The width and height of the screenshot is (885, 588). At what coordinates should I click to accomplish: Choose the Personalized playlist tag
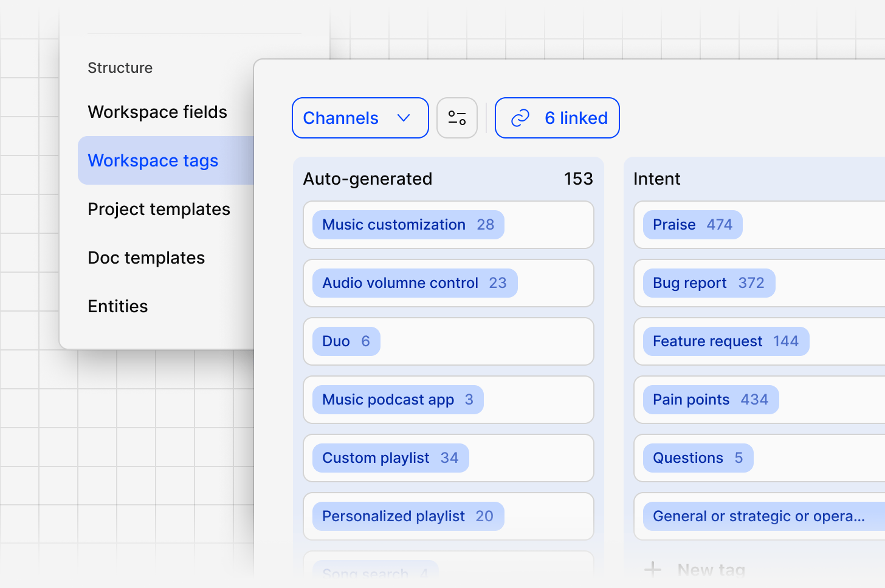tap(408, 516)
